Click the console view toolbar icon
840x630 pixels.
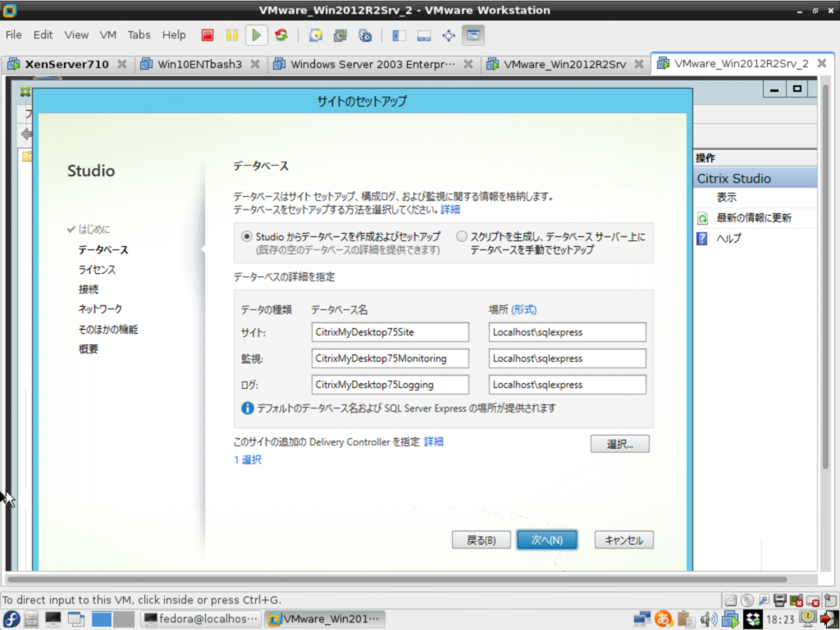tap(473, 35)
